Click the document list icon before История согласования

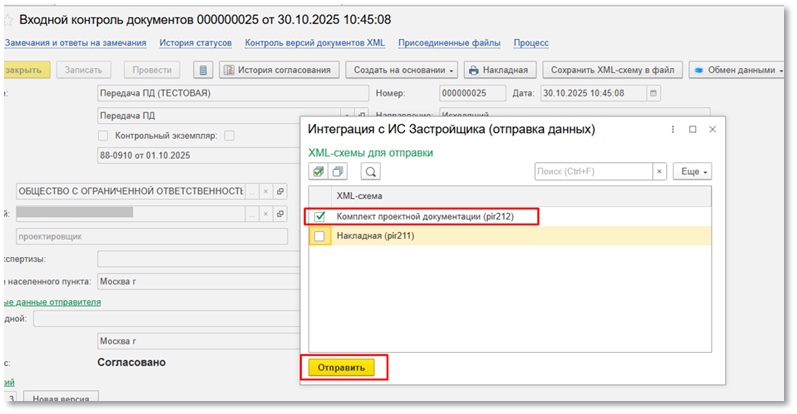(203, 70)
